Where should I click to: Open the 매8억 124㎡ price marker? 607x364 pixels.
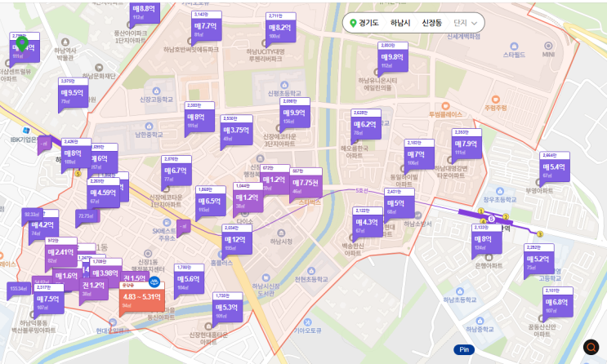click(x=487, y=240)
